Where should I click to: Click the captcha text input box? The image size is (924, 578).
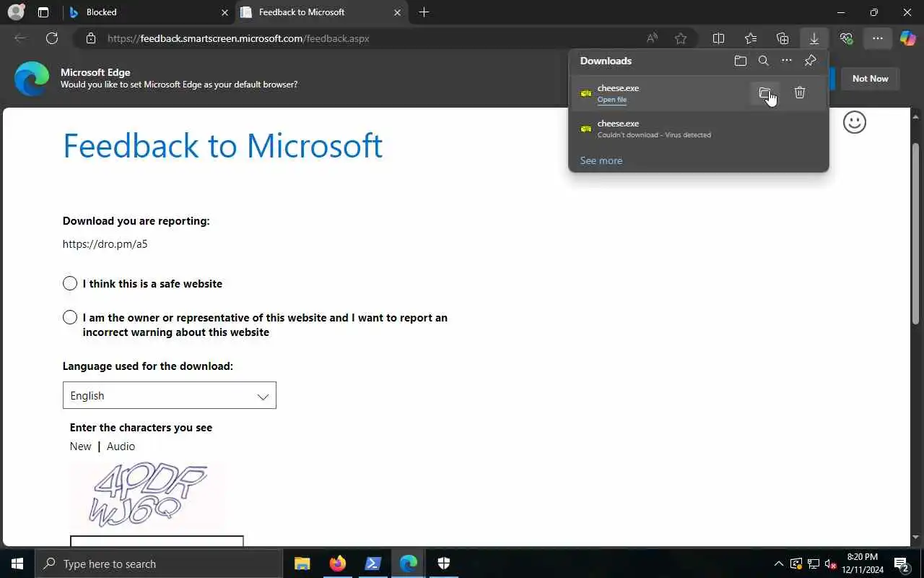[157, 540]
